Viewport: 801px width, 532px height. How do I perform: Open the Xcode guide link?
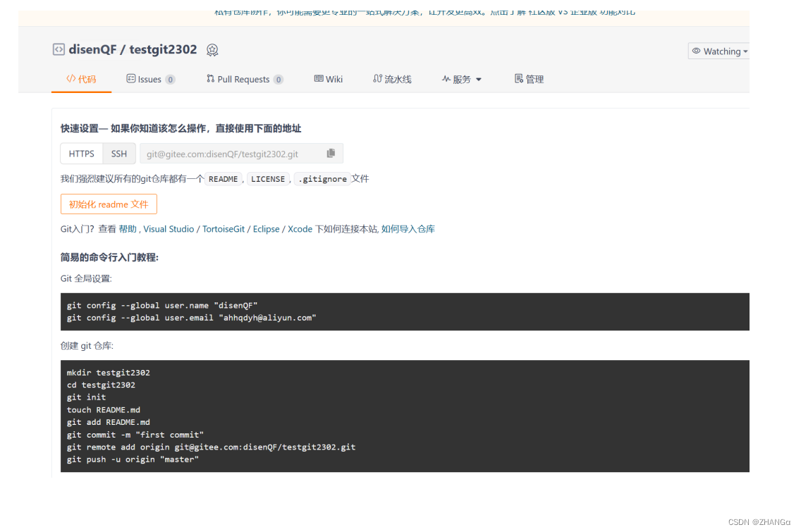[x=300, y=229]
